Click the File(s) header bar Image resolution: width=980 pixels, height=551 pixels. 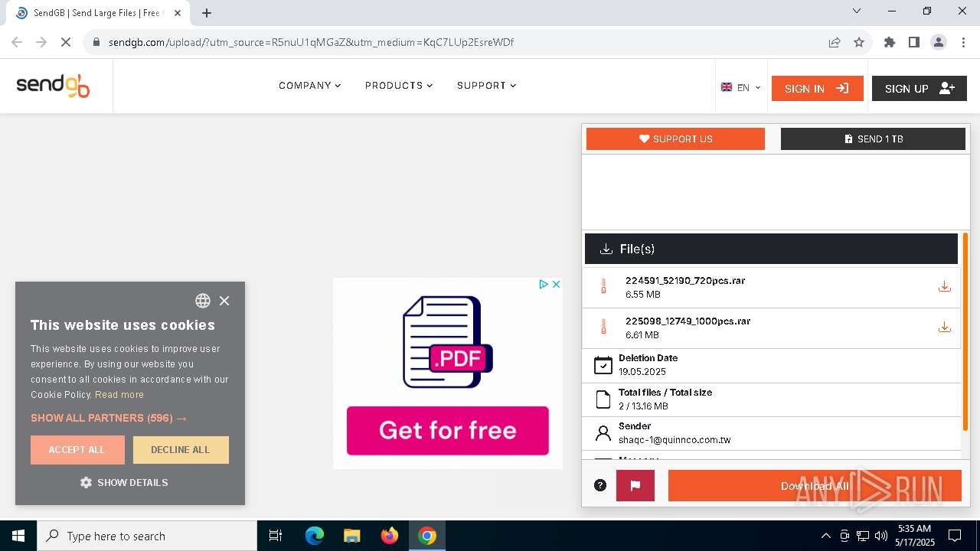[771, 249]
